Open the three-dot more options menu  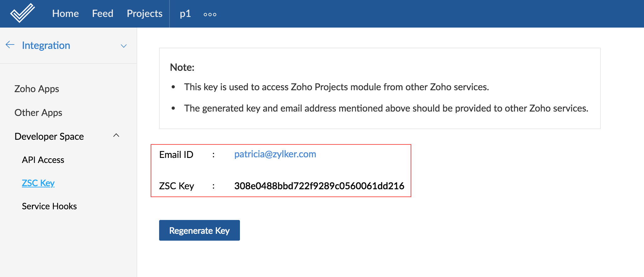click(x=210, y=14)
